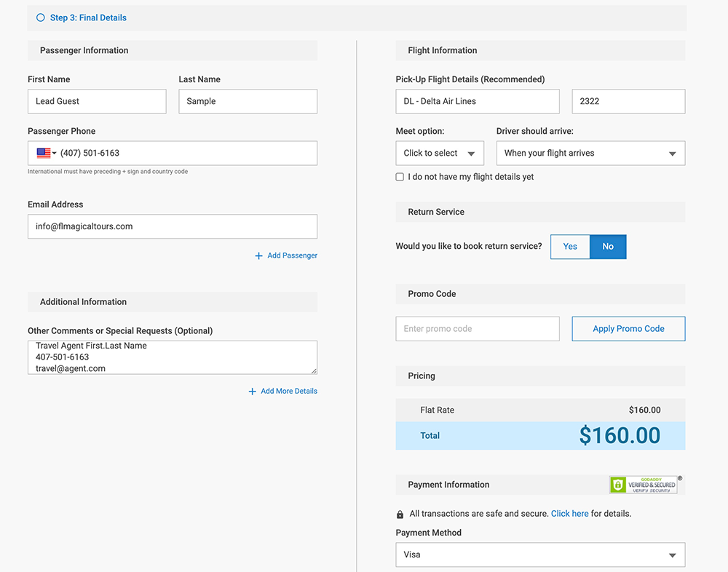Open the 'Click here' security details link
The width and height of the screenshot is (728, 572).
pos(569,514)
